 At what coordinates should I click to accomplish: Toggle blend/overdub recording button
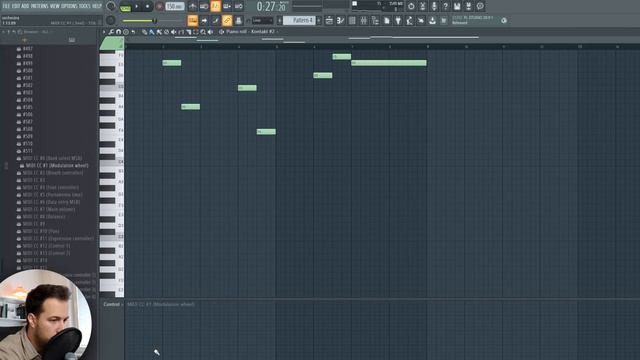pos(227,7)
